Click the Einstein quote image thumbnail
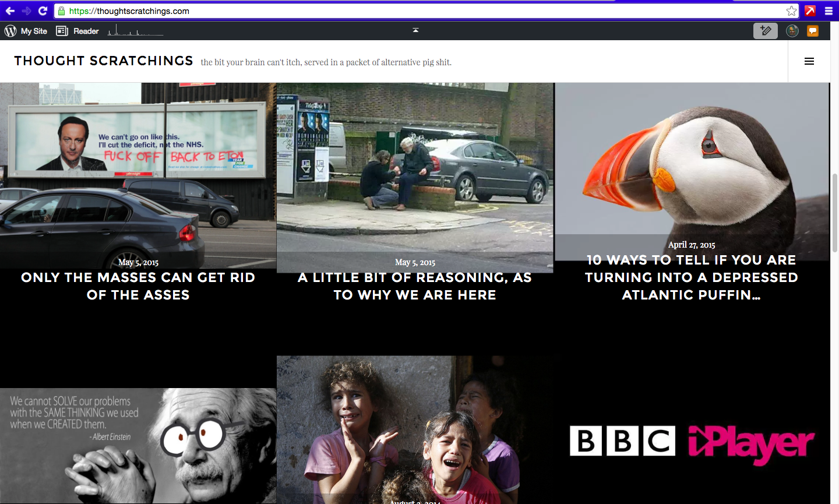839x504 pixels. coord(138,446)
